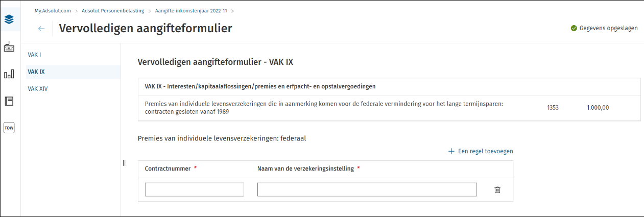Image resolution: width=644 pixels, height=217 pixels.
Task: Click the Contractnummer column header
Action: (168, 168)
